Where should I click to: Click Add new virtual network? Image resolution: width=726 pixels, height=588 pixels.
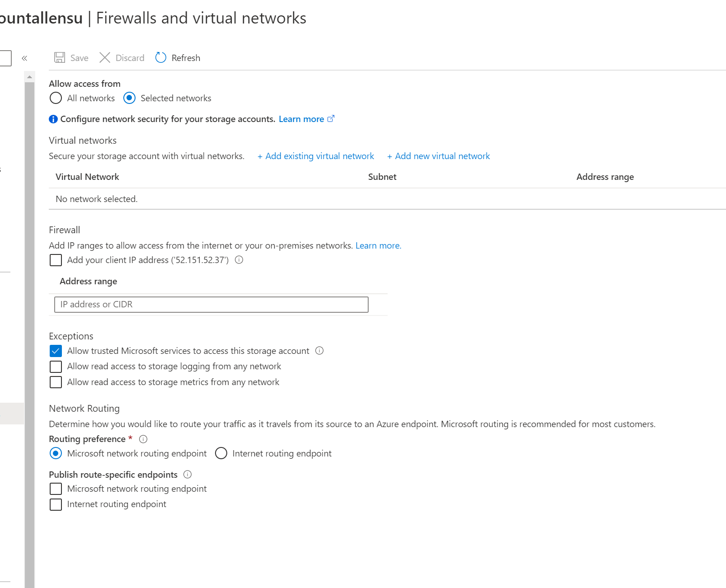click(x=438, y=156)
